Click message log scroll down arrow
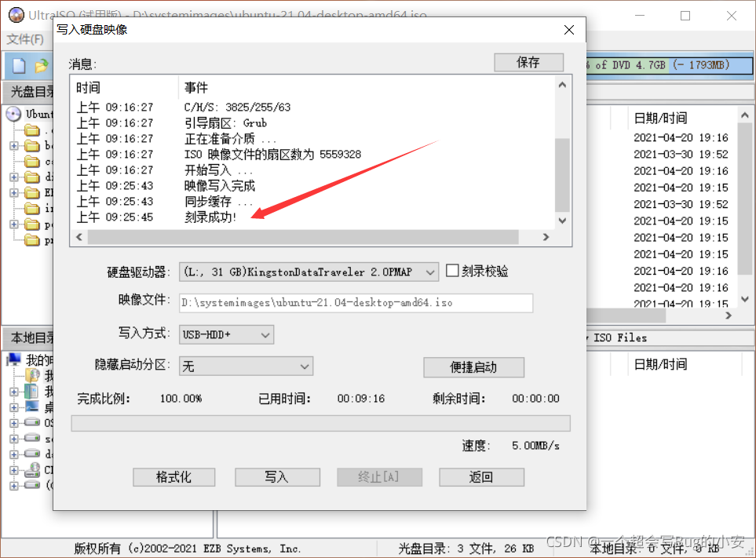Viewport: 756px width, 558px height. (x=562, y=221)
